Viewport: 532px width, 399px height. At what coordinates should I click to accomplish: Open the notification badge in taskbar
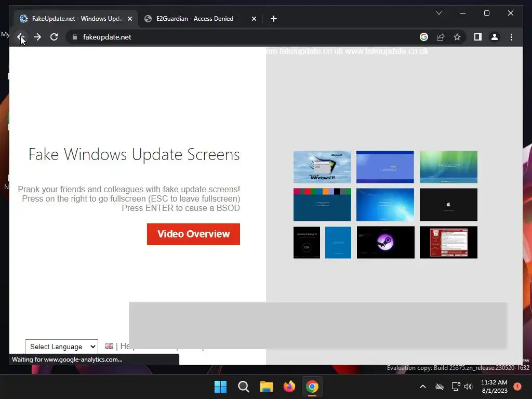click(517, 387)
